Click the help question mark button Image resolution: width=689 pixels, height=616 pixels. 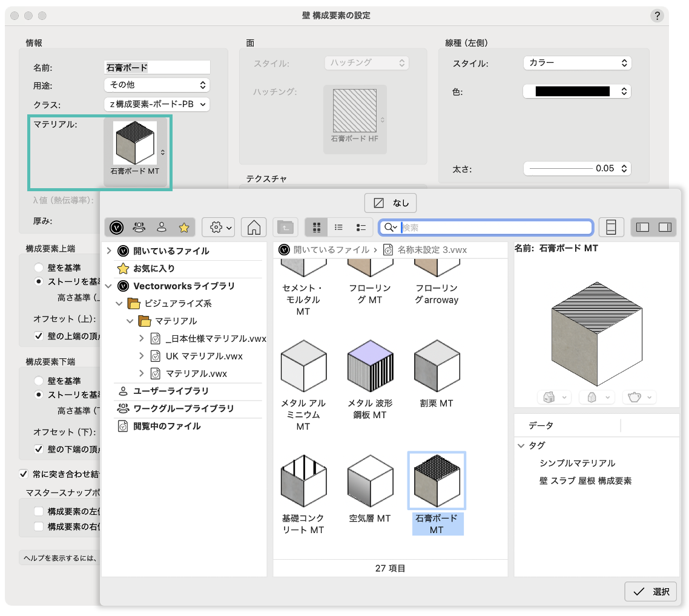[x=656, y=16]
